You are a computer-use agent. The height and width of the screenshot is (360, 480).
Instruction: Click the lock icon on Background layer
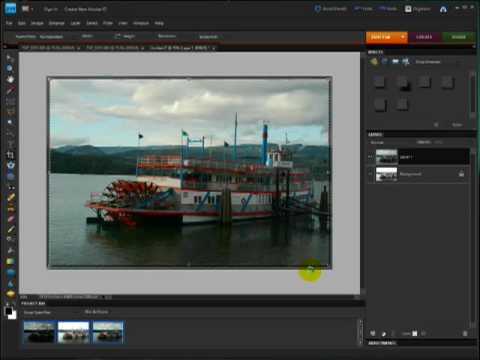[461, 173]
